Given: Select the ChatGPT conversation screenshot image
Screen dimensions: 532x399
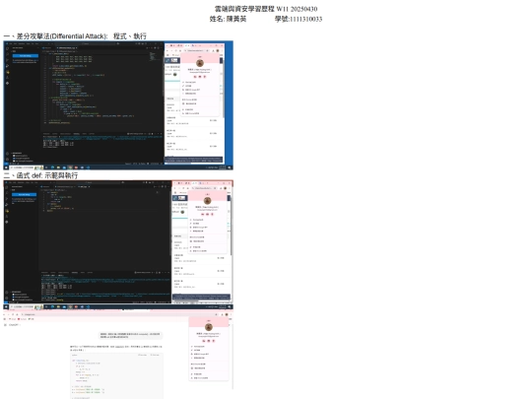Looking at the screenshot, I should tap(118, 355).
